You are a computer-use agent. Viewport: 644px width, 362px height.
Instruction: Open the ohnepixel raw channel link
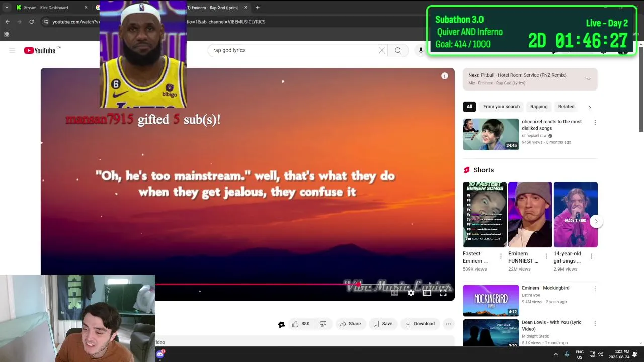coord(534,136)
